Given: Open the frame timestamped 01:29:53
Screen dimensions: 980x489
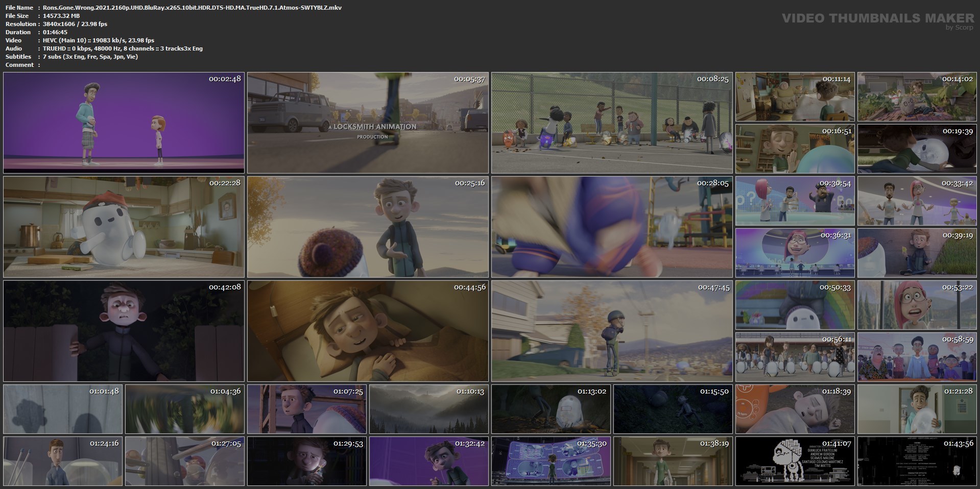Looking at the screenshot, I should click(x=307, y=461).
